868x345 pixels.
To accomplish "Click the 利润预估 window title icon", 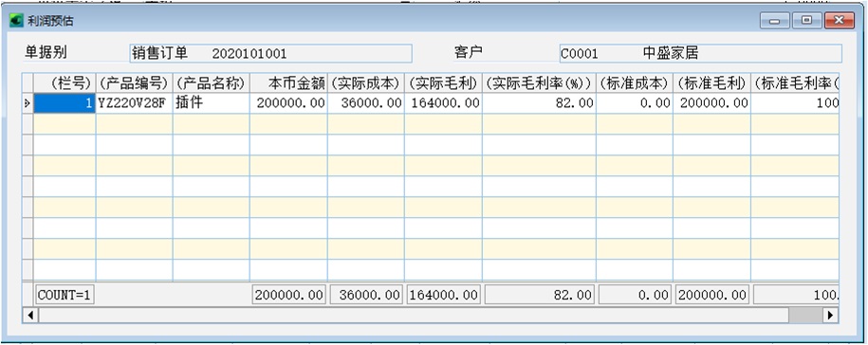I will click(16, 21).
